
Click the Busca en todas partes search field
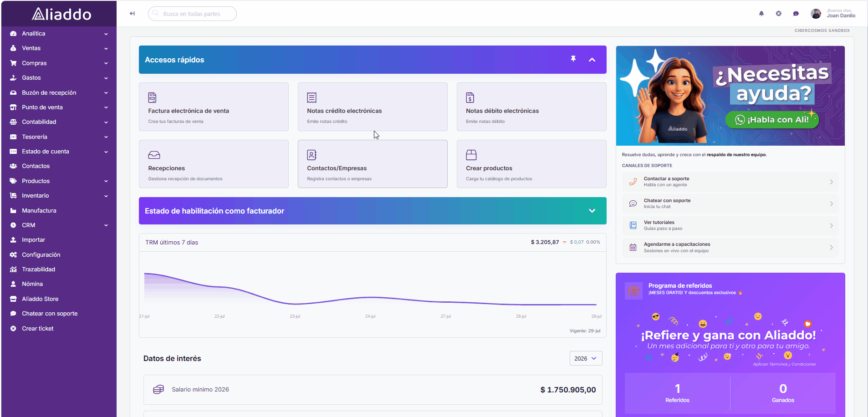point(192,14)
